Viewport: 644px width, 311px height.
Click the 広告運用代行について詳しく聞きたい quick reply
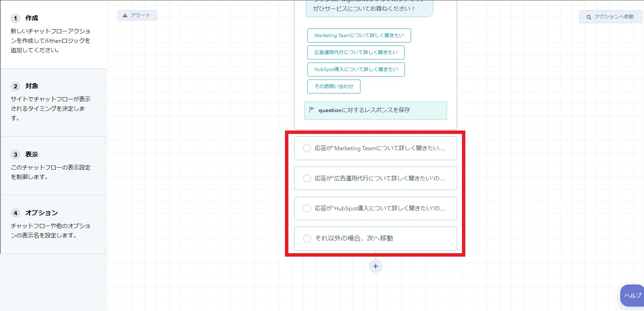pyautogui.click(x=356, y=52)
